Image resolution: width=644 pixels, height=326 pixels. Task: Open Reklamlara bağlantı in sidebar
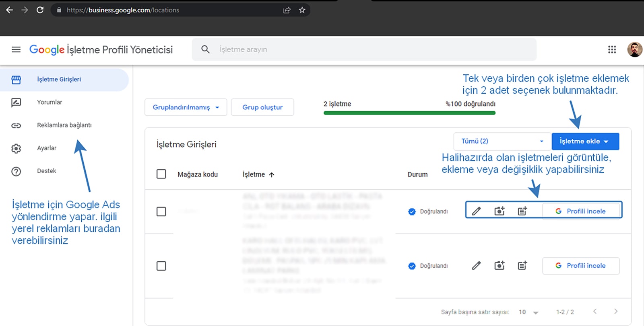(x=64, y=125)
